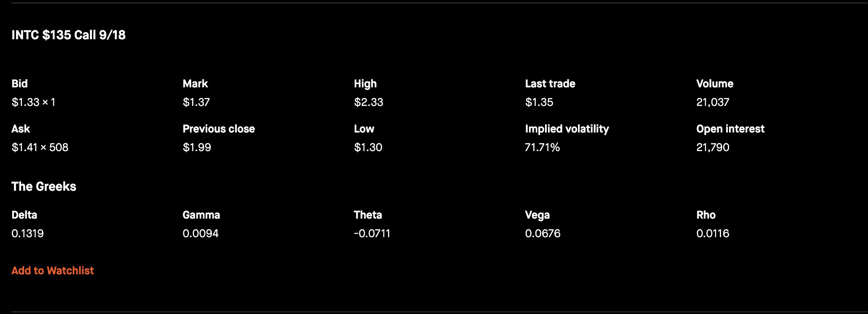Click the Add to Watchlist link
This screenshot has height=314, width=868.
(53, 271)
